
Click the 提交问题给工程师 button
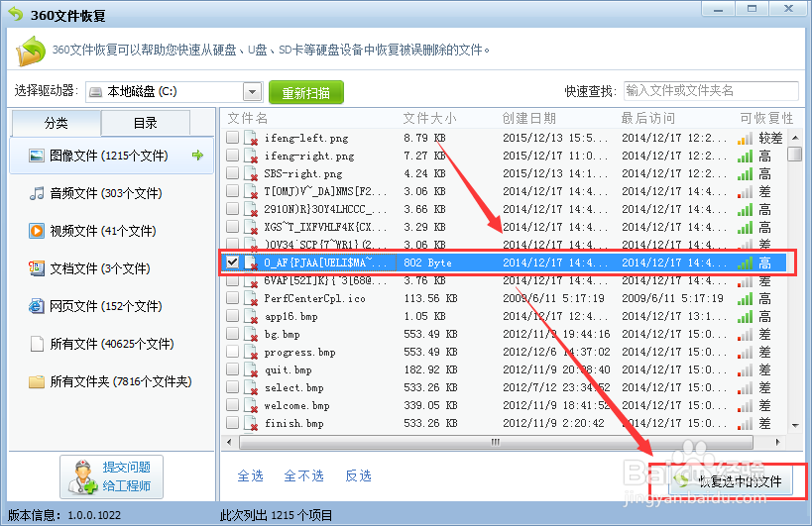(111, 476)
